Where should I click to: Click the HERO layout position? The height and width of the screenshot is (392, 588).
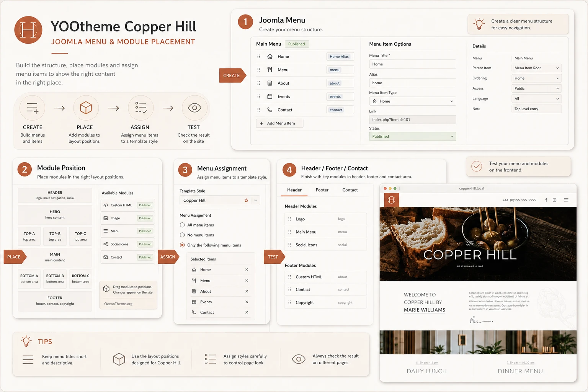pyautogui.click(x=55, y=215)
